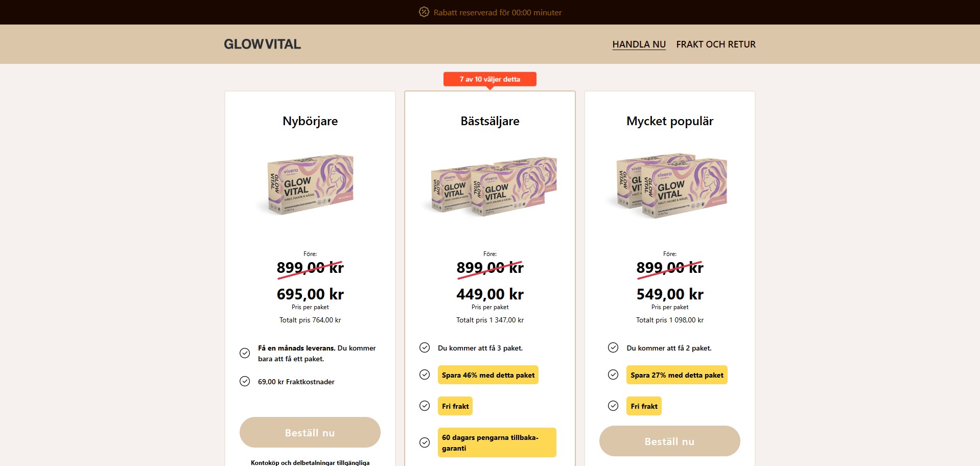Open the HANDLA NU menu item
980x466 pixels.
(639, 44)
